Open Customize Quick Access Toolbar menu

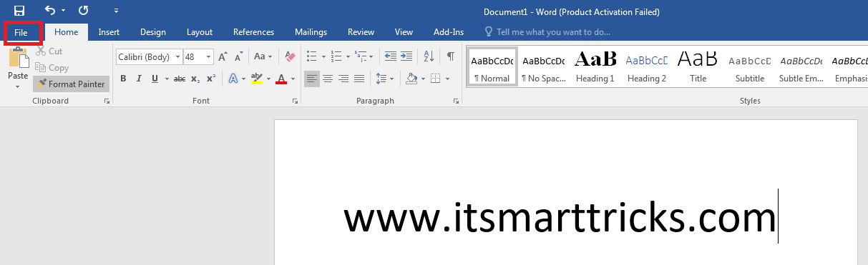click(x=117, y=11)
